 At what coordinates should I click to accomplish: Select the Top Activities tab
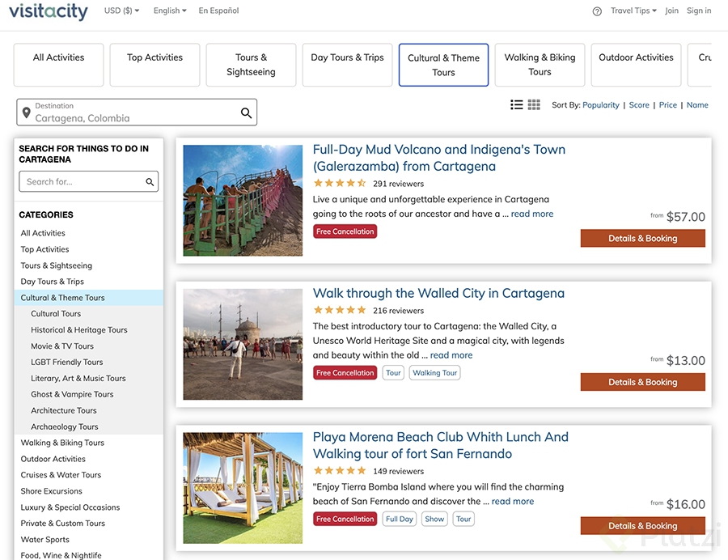154,65
